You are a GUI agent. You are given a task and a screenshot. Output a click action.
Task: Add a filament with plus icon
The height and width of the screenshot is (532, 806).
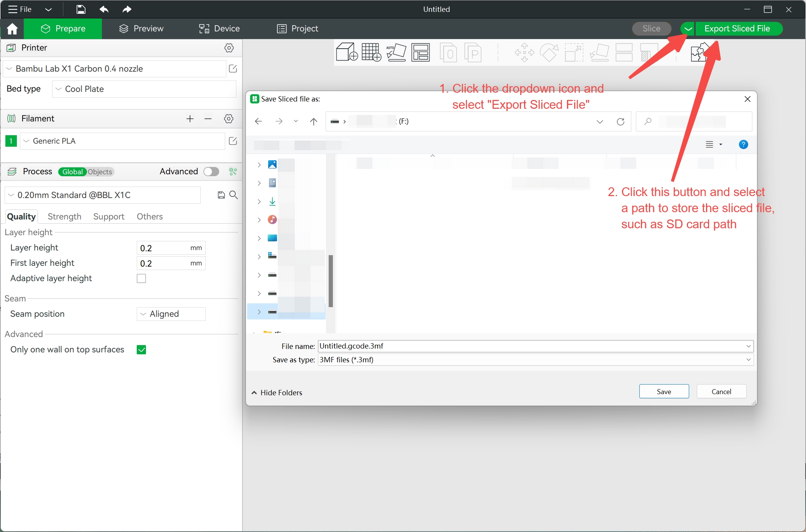coord(190,119)
